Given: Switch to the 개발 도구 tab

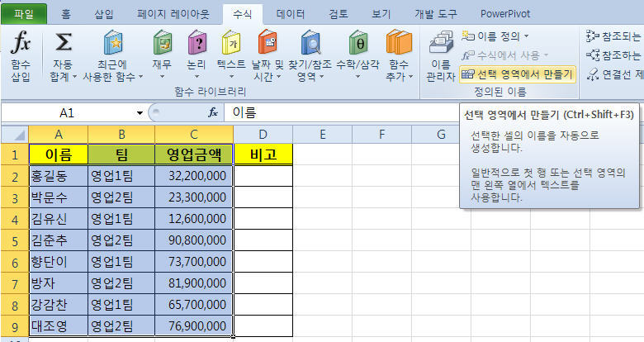Looking at the screenshot, I should [x=435, y=14].
